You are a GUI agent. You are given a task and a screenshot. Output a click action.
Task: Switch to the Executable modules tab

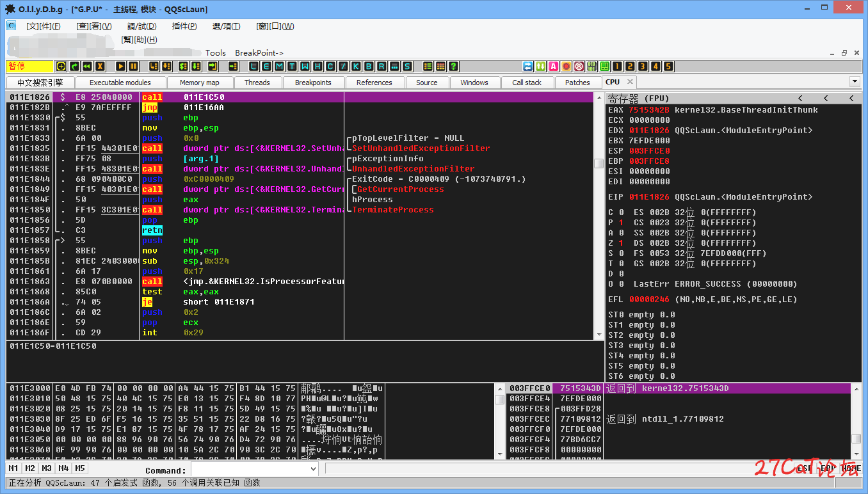point(120,83)
